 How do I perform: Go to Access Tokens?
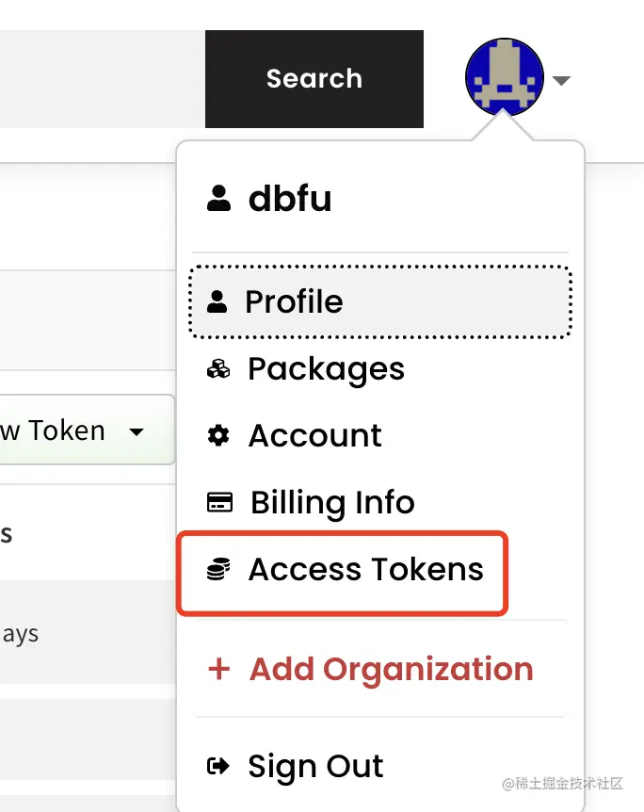tap(342, 570)
